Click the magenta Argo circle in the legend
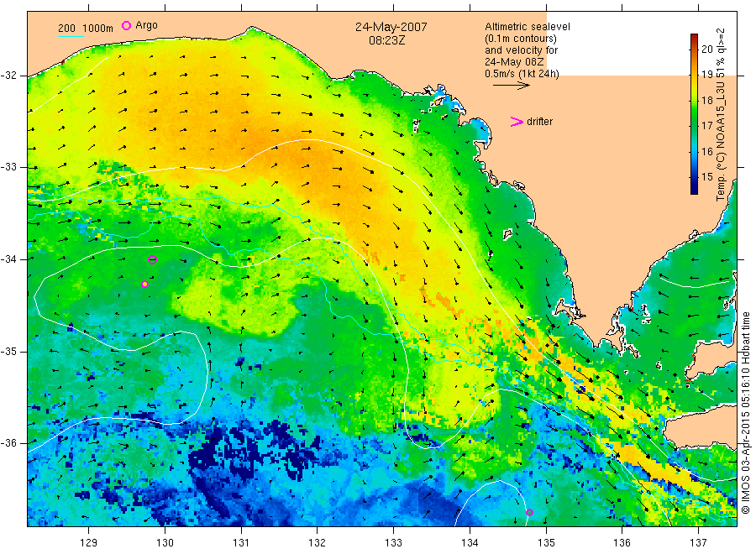This screenshot has width=756, height=554. coord(126,25)
